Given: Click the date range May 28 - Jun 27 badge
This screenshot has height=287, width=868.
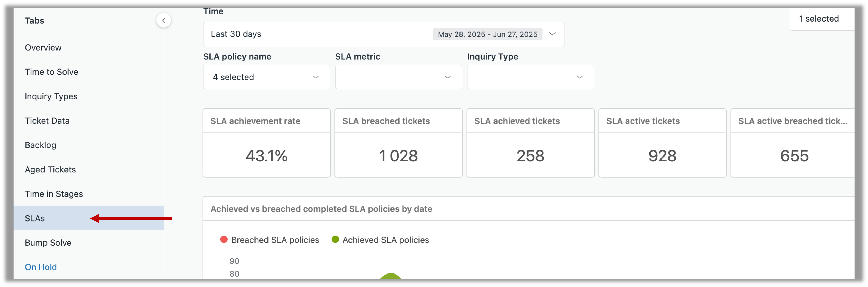Looking at the screenshot, I should pyautogui.click(x=488, y=34).
